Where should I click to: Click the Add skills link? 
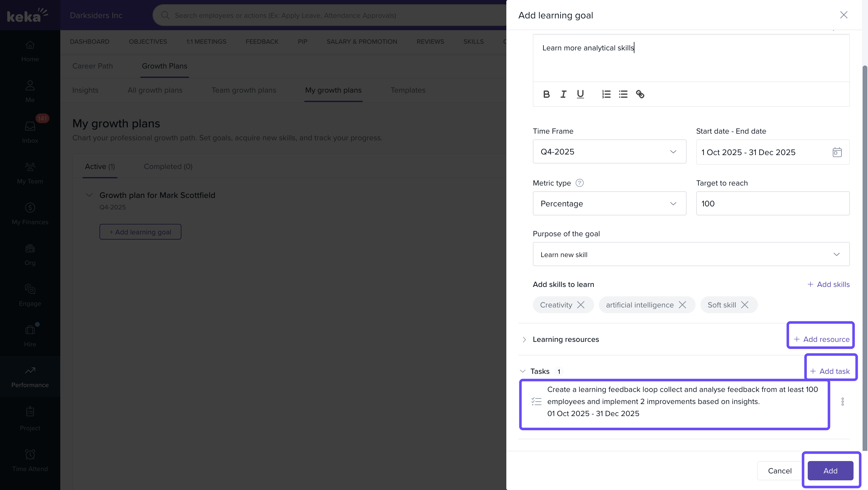click(828, 284)
